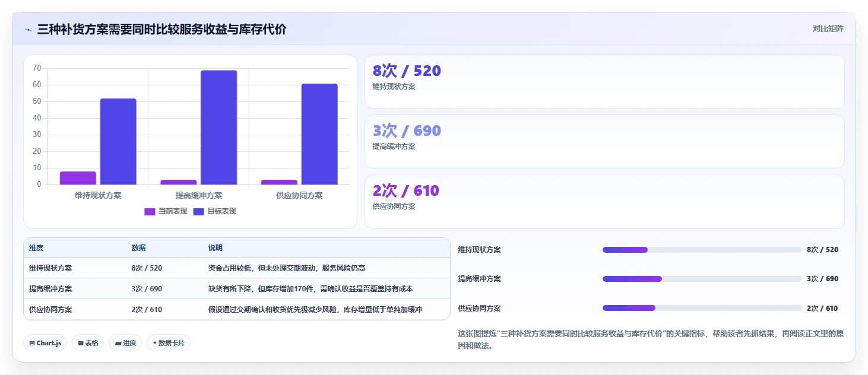The width and height of the screenshot is (868, 375).
Task: Click the 3次 / 690 value beside the progress bar
Action: pos(822,279)
